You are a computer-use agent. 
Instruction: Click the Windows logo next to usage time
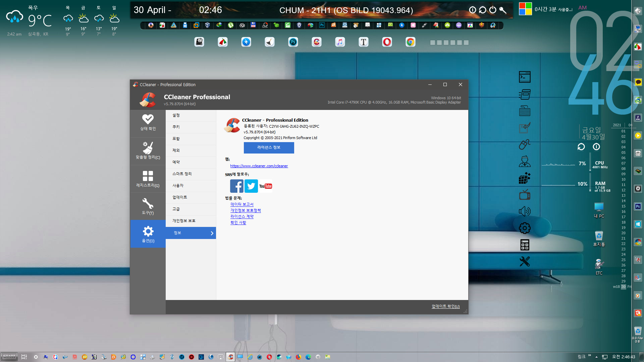click(525, 9)
